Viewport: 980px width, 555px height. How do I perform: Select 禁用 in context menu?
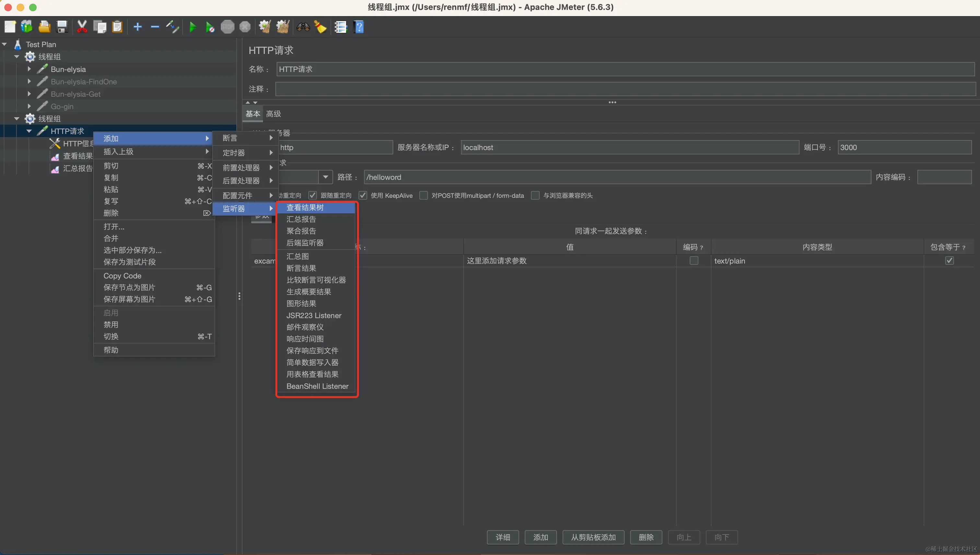[154, 325]
